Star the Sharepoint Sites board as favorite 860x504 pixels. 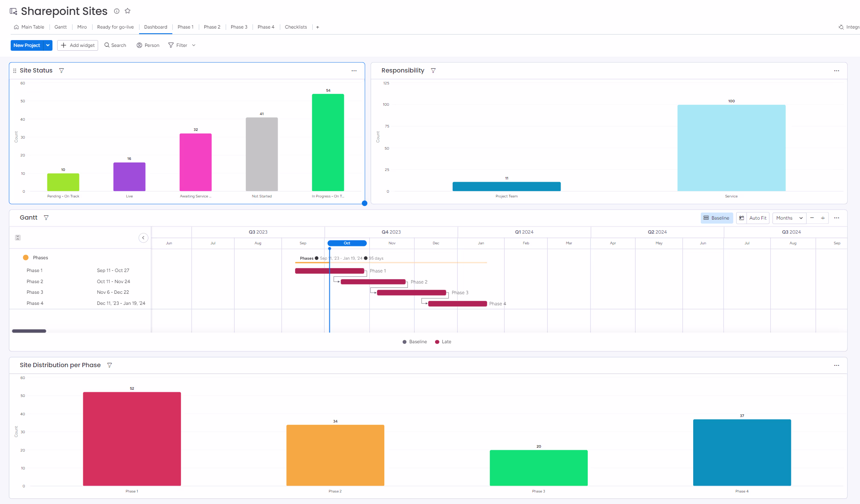[128, 11]
